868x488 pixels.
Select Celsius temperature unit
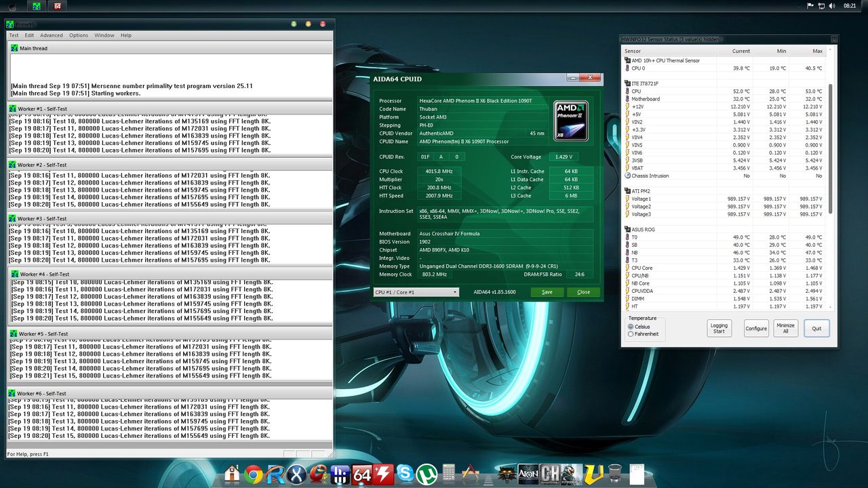click(x=631, y=327)
